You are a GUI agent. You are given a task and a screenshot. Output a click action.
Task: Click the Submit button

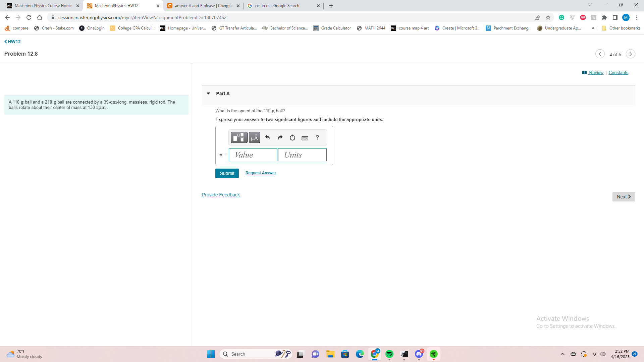click(227, 173)
